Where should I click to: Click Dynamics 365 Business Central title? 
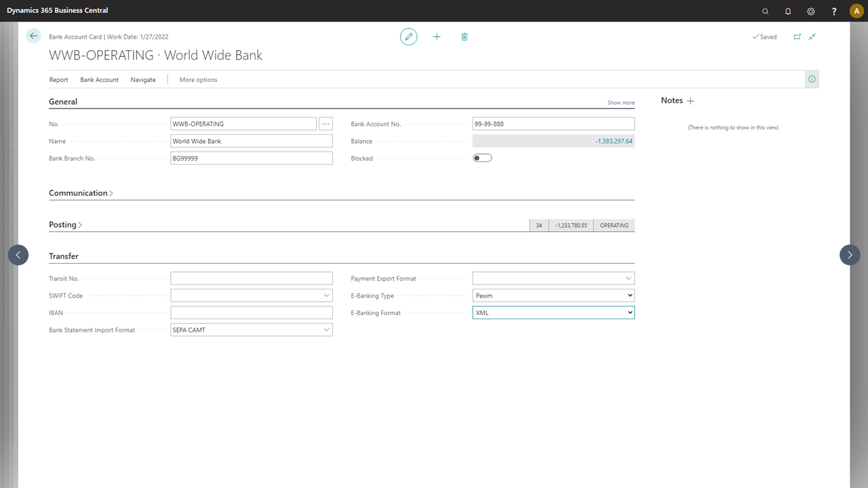[x=58, y=11]
